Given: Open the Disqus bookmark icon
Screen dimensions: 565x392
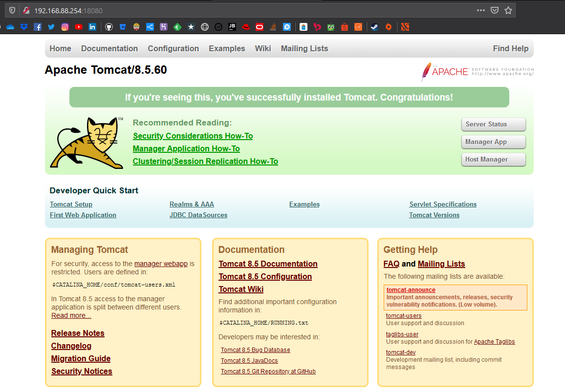Looking at the screenshot, I should [287, 27].
